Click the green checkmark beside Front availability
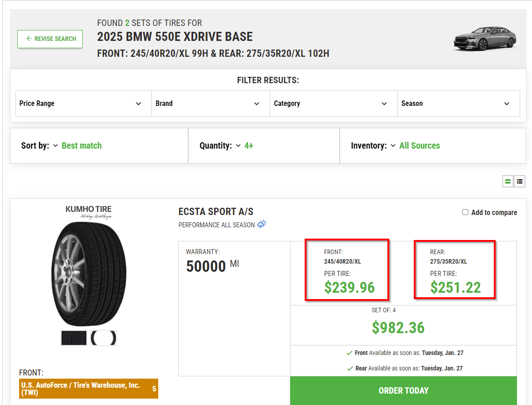This screenshot has height=405, width=532. click(x=349, y=353)
